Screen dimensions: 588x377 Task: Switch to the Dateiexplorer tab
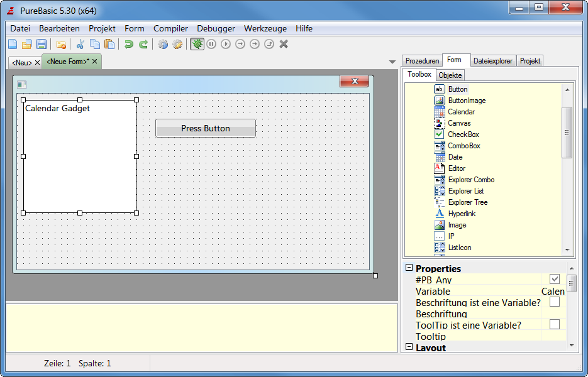pos(493,61)
